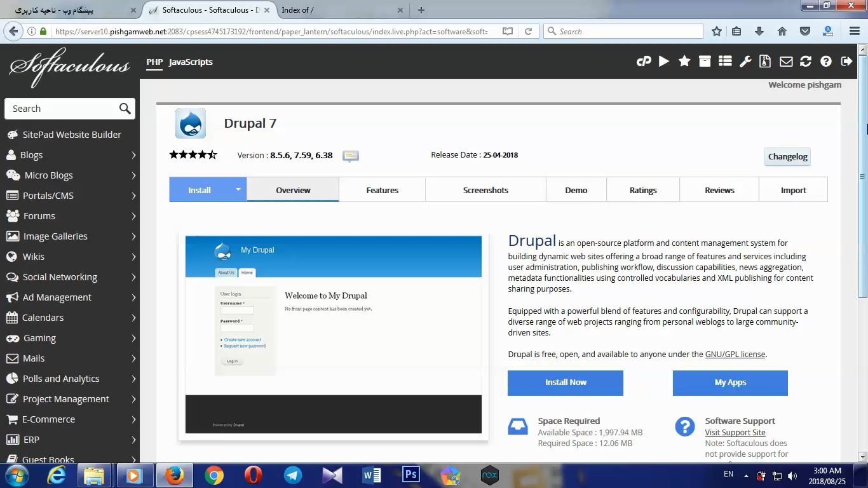Viewport: 868px width, 488px height.
Task: Click the Drupal droplet logo icon
Action: 191,123
